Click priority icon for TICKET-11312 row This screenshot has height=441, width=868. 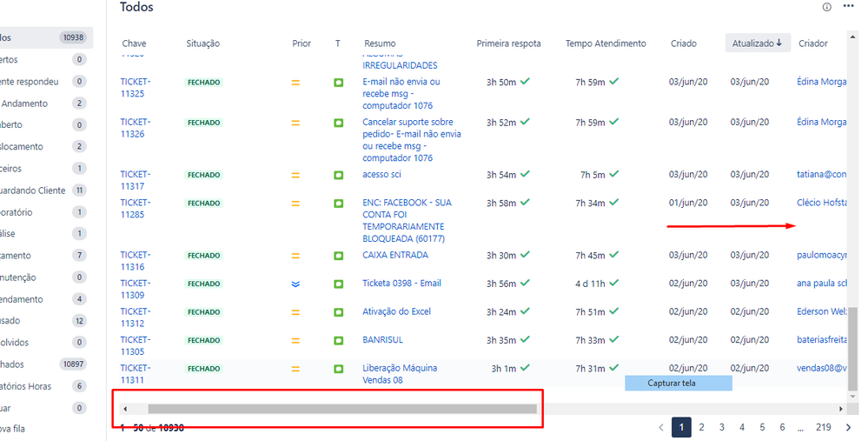(x=295, y=312)
